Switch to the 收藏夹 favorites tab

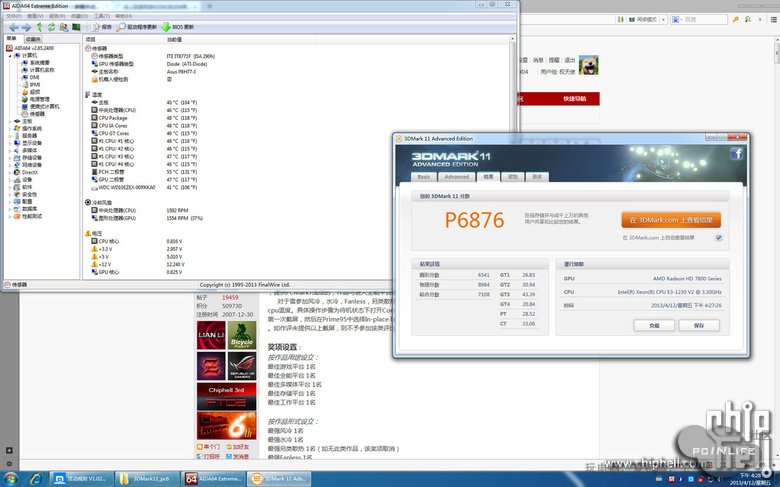click(33, 39)
